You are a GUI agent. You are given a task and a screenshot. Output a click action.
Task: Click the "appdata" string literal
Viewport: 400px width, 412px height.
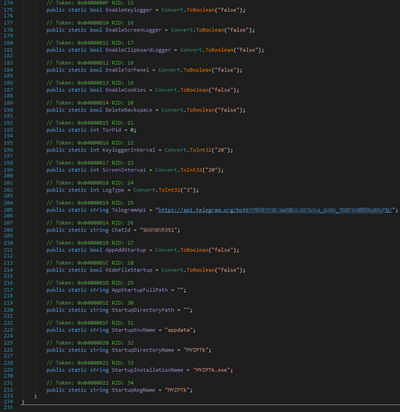[179, 330]
